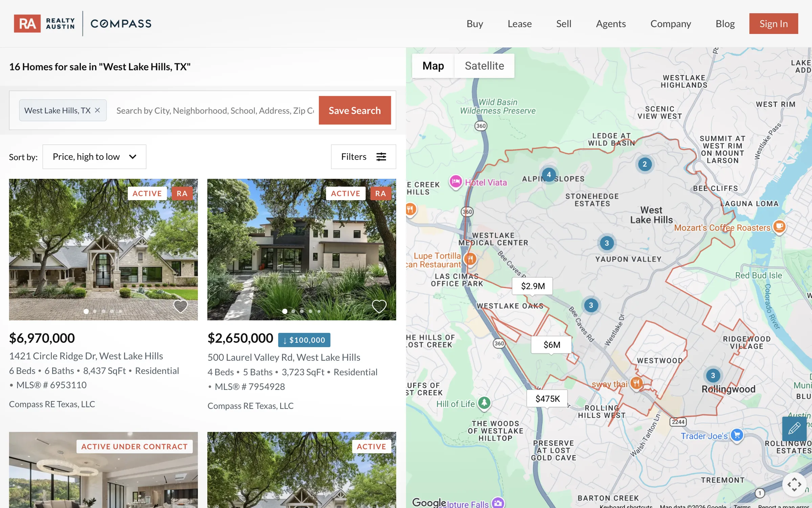Image resolution: width=812 pixels, height=508 pixels.
Task: Click the Westlake Oaks cluster marker with 3
Action: 591,305
